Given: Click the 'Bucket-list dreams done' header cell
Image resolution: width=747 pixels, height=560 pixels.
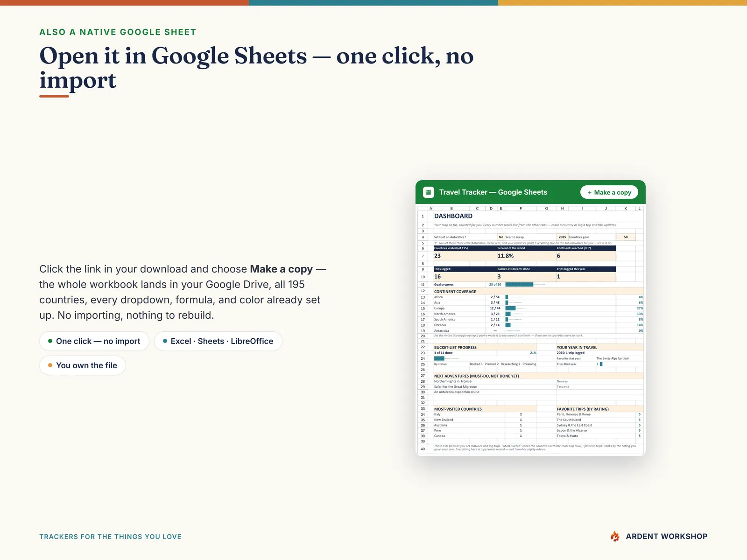Looking at the screenshot, I should click(526, 269).
